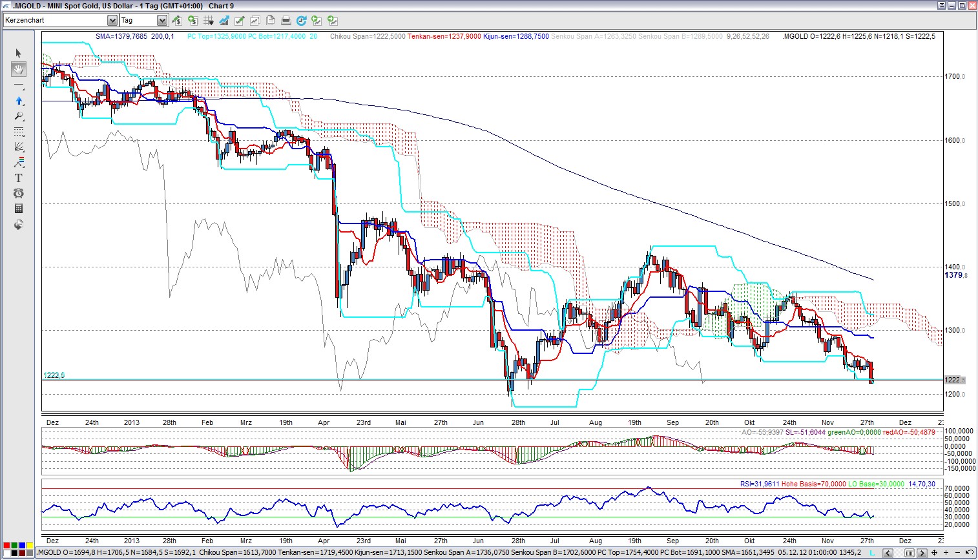The height and width of the screenshot is (560, 978).
Task: Click the zoom-out minus button bottom-right
Action: click(957, 553)
